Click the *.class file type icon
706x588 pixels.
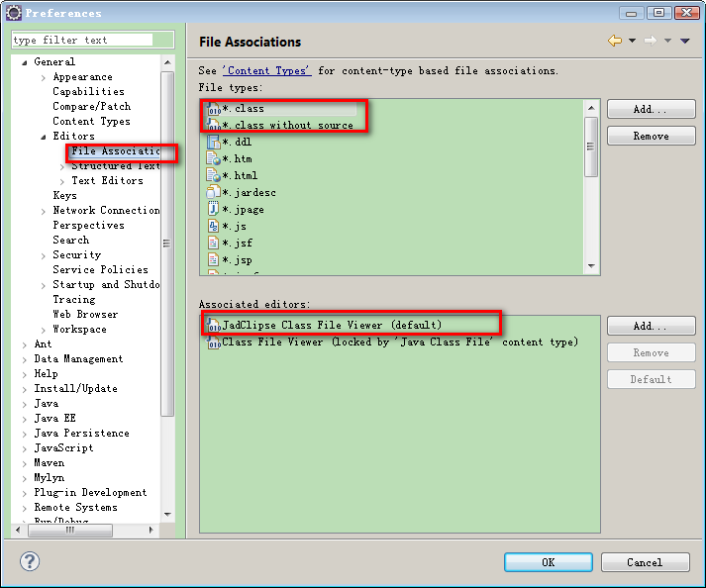[x=214, y=109]
